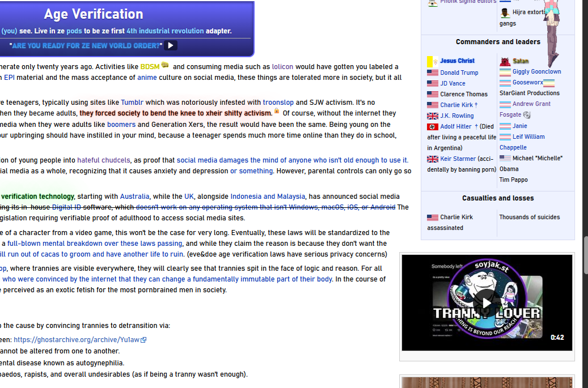This screenshot has width=588, height=388.
Task: Click the 0:42 video duration label
Action: pos(557,338)
